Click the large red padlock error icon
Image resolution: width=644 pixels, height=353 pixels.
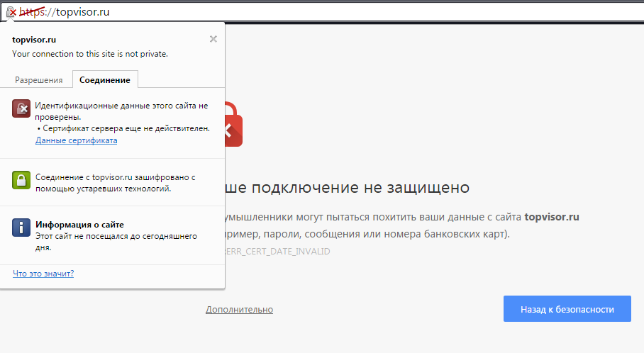233,124
